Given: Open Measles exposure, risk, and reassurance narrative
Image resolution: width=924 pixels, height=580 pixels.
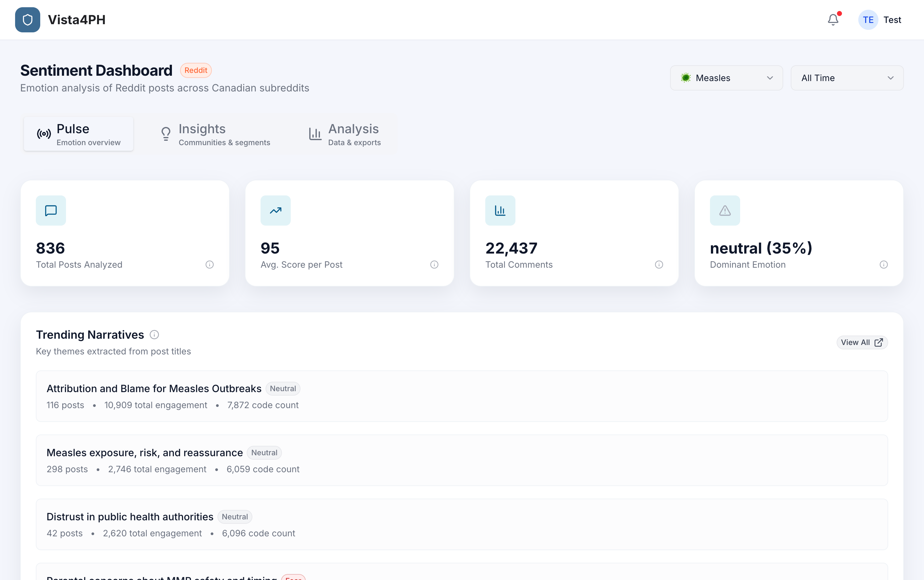Looking at the screenshot, I should [462, 460].
